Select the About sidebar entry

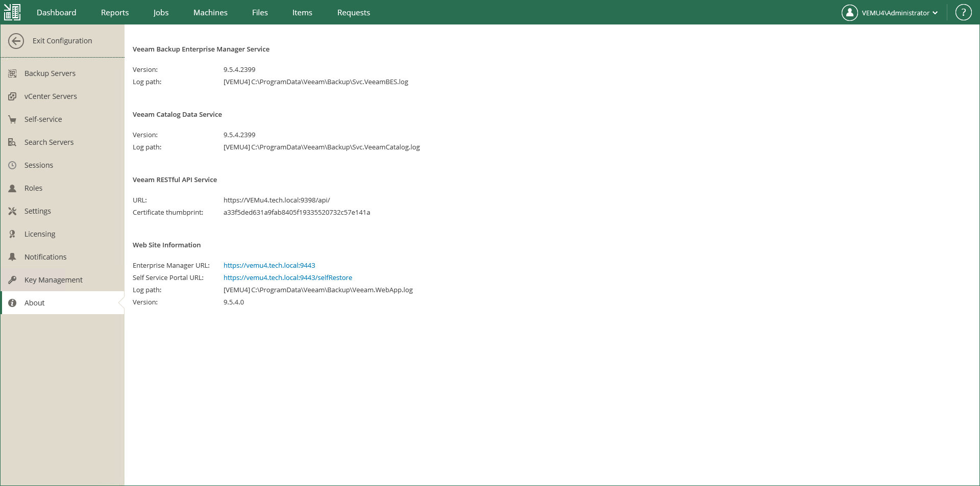[62, 303]
